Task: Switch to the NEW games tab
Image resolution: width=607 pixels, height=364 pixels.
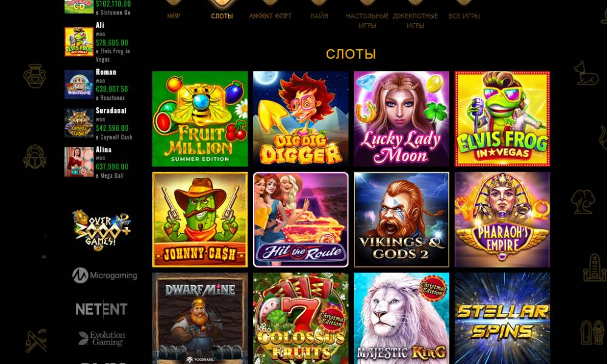Action: [174, 16]
